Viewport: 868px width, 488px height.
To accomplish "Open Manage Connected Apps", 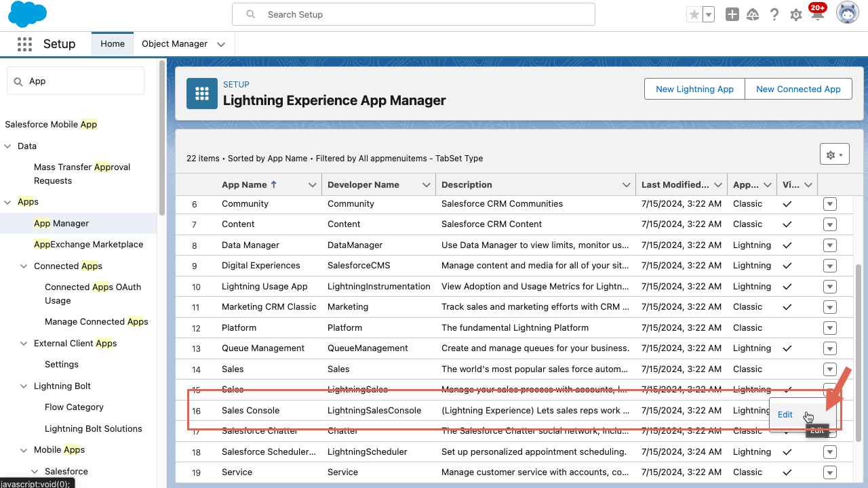I will tap(96, 322).
